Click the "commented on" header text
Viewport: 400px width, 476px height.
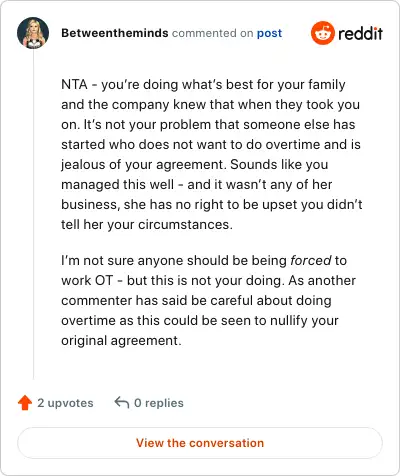coord(213,33)
